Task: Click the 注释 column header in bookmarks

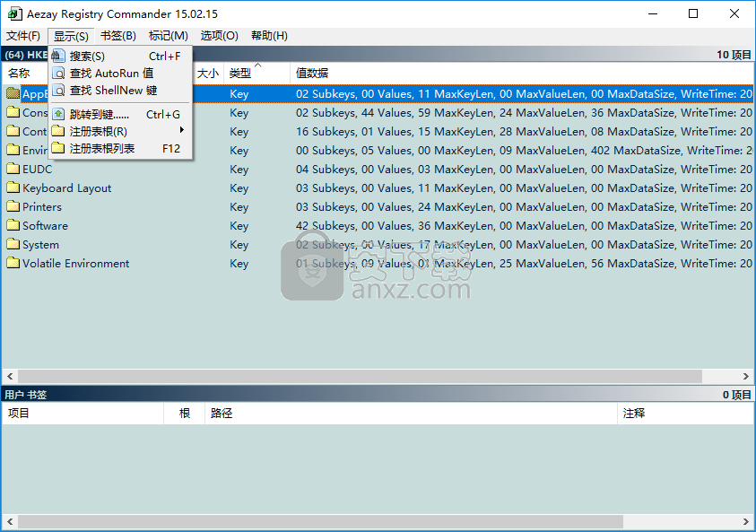Action: 685,414
